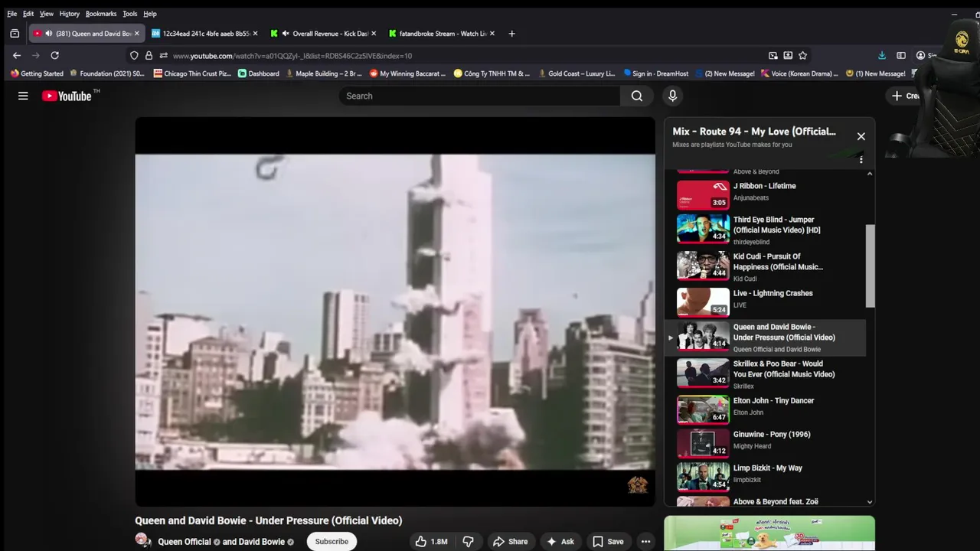The image size is (980, 551).
Task: Mute the Queen and David Bowie tab audio
Action: tap(49, 34)
